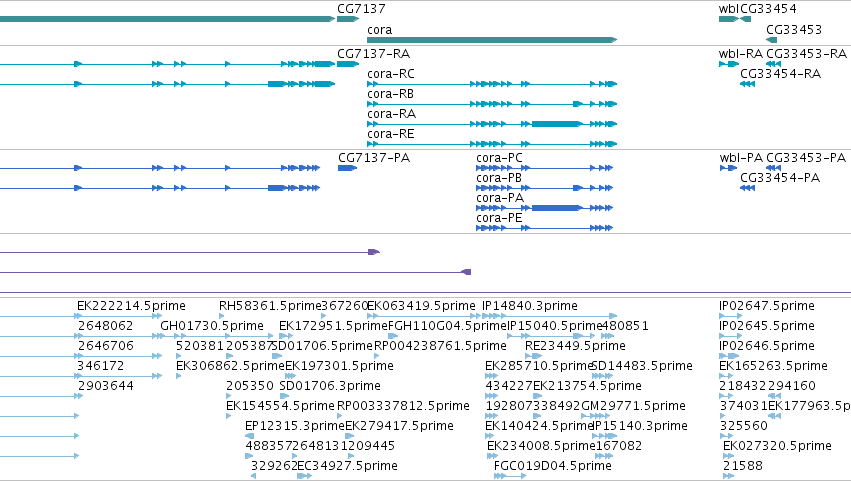Click feature label 205350
Viewport: 851px width, 481px height.
tap(250, 387)
